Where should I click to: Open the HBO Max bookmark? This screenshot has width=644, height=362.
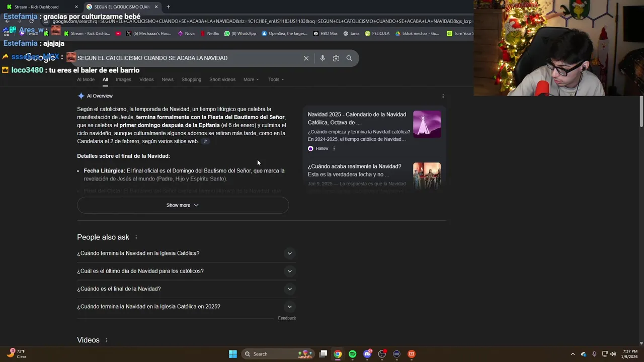click(x=325, y=34)
